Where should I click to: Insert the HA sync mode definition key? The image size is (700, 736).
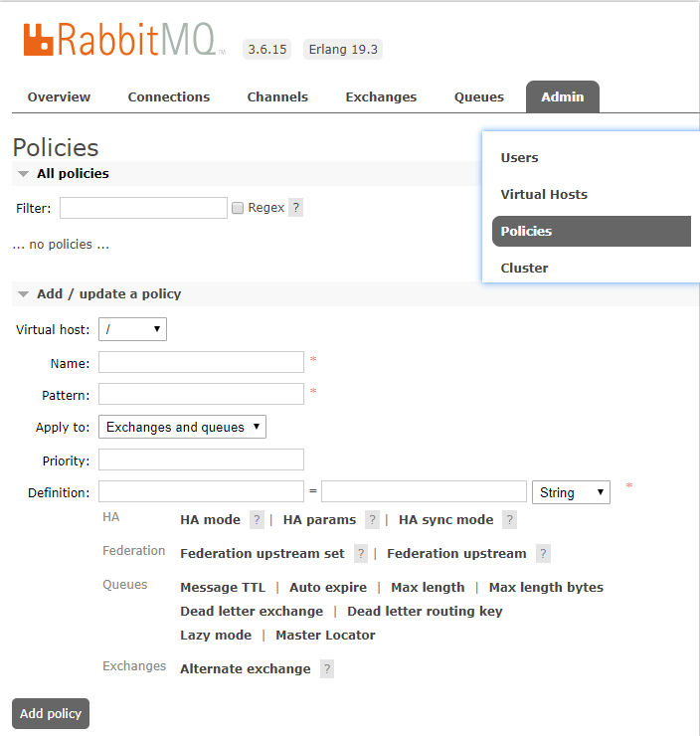(446, 519)
